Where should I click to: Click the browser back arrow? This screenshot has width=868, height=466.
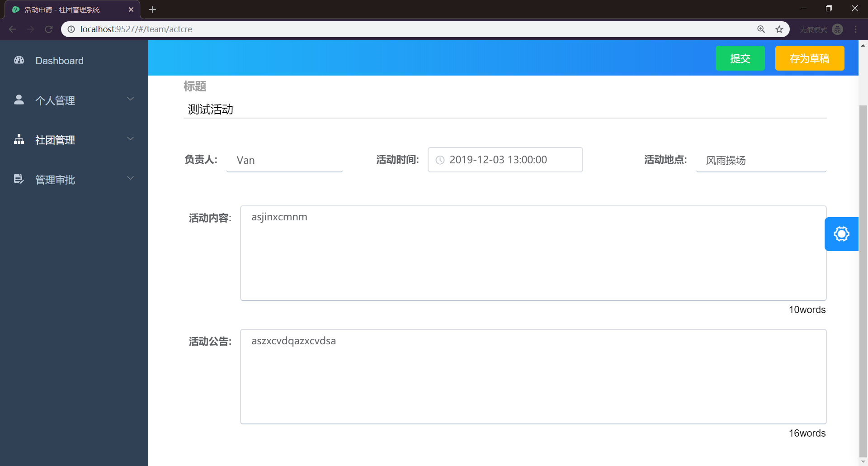[x=13, y=29]
